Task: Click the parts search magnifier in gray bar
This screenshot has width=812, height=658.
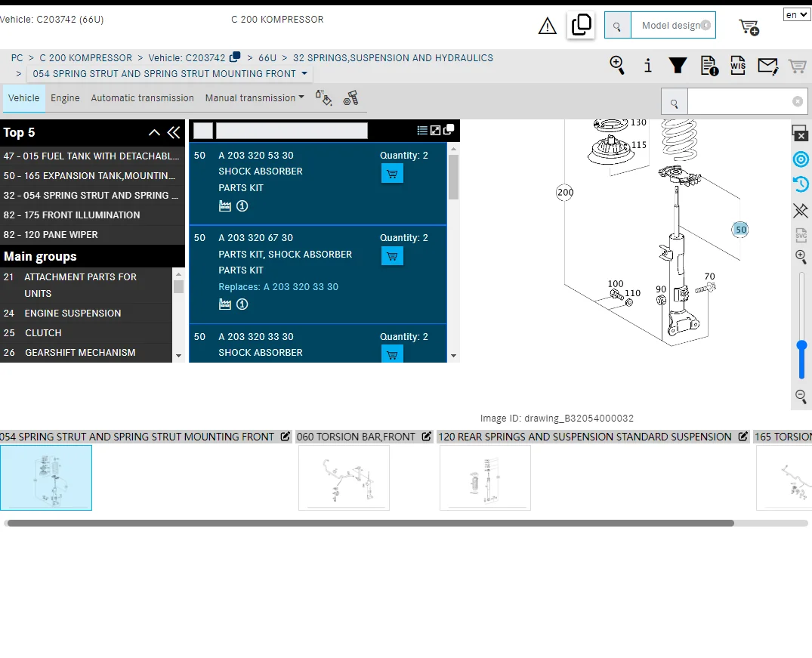Action: (675, 102)
